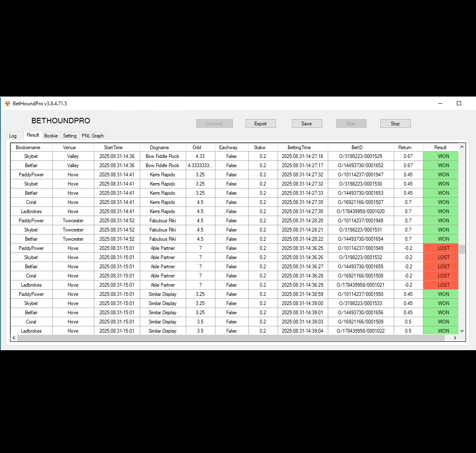Select the first red LOST result cell

[x=441, y=248]
